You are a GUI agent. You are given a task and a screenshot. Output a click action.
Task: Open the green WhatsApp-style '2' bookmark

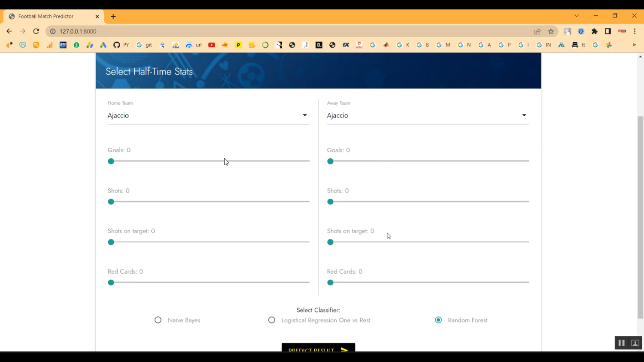click(x=76, y=45)
